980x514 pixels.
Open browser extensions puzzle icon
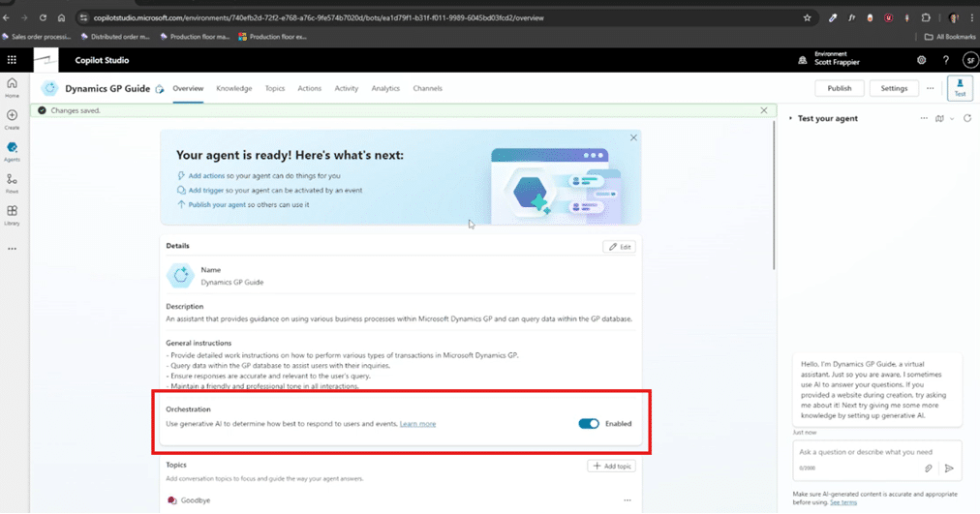tap(926, 18)
